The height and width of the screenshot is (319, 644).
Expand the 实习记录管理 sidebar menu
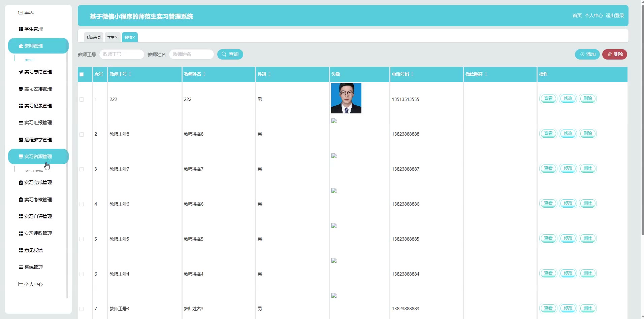[x=38, y=106]
